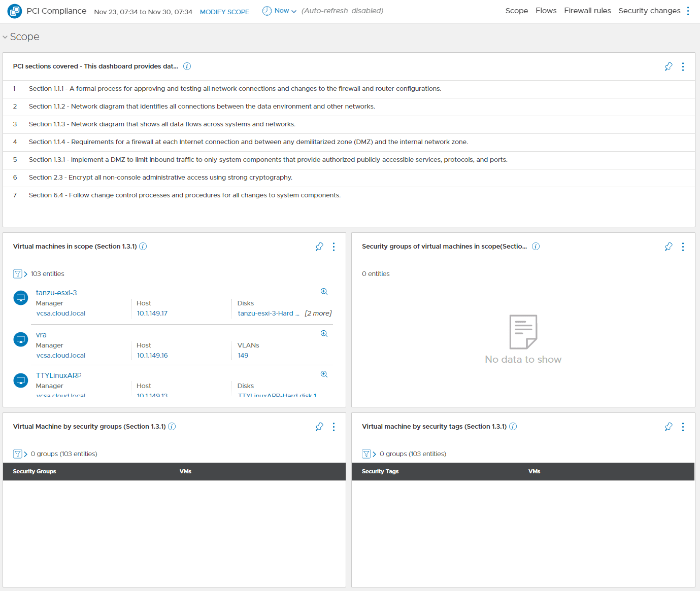Go to the Scope navigation tab
Screen dimensions: 700x591
pyautogui.click(x=517, y=11)
